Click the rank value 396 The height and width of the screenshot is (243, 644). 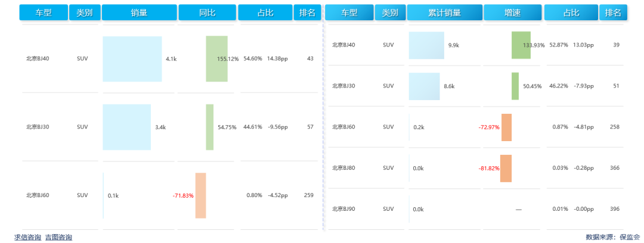[x=615, y=209]
